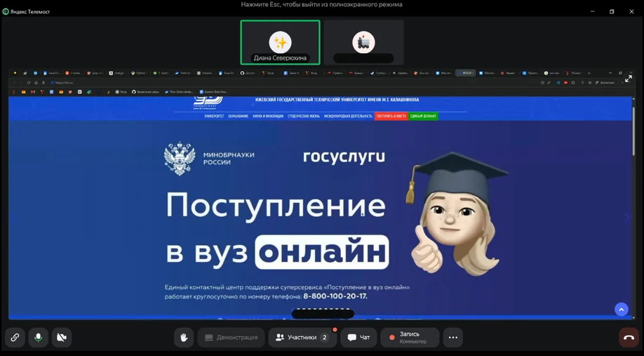Open the Gmail bookmark icon
Viewport: 644px width, 356px height.
click(x=33, y=92)
